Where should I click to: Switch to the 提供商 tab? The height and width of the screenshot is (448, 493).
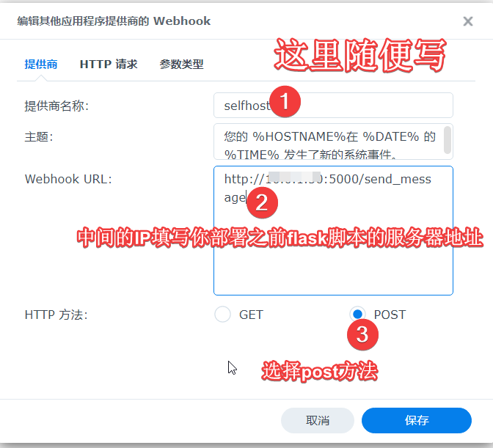[41, 64]
